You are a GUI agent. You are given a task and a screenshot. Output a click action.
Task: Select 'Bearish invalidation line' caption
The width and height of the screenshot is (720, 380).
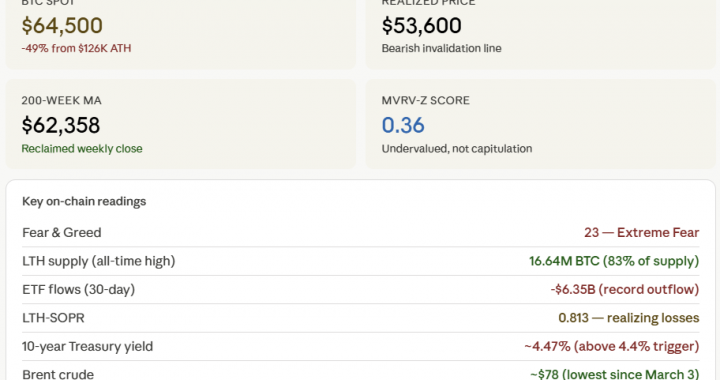441,48
